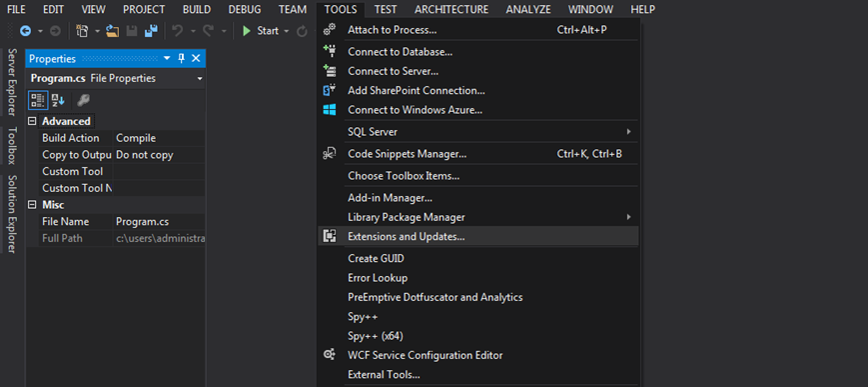The image size is (868, 387).
Task: Click the Build Action value field
Action: (x=159, y=138)
